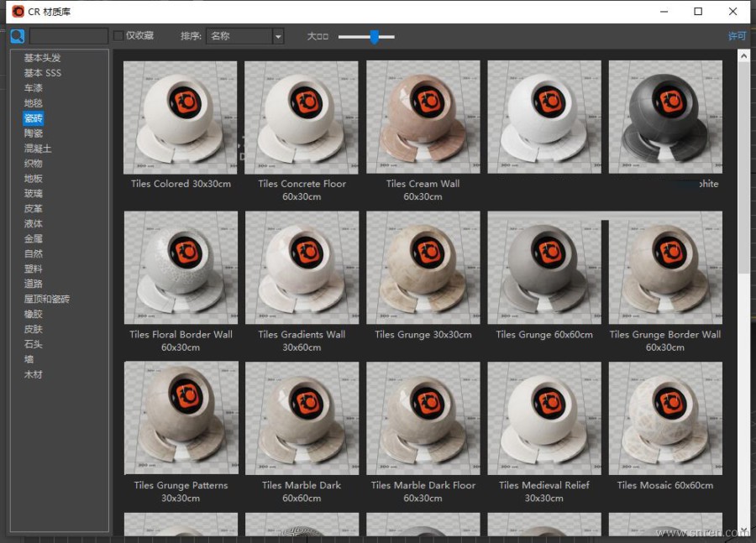Select Tiles Concrete Floor 60x30cm thumbnail
The height and width of the screenshot is (543, 756).
(x=302, y=117)
